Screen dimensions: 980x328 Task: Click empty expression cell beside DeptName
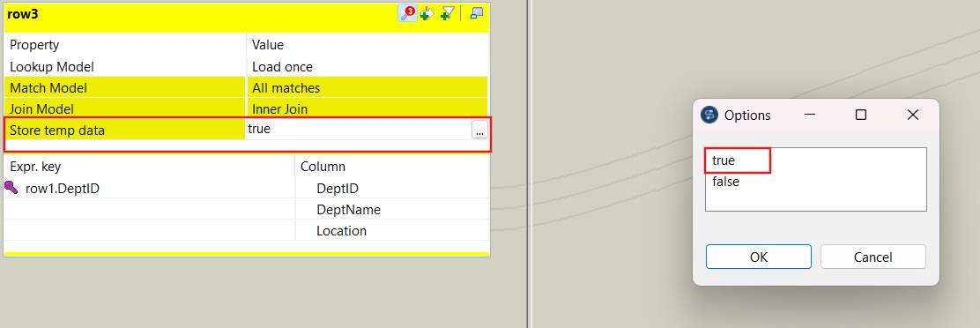click(149, 209)
